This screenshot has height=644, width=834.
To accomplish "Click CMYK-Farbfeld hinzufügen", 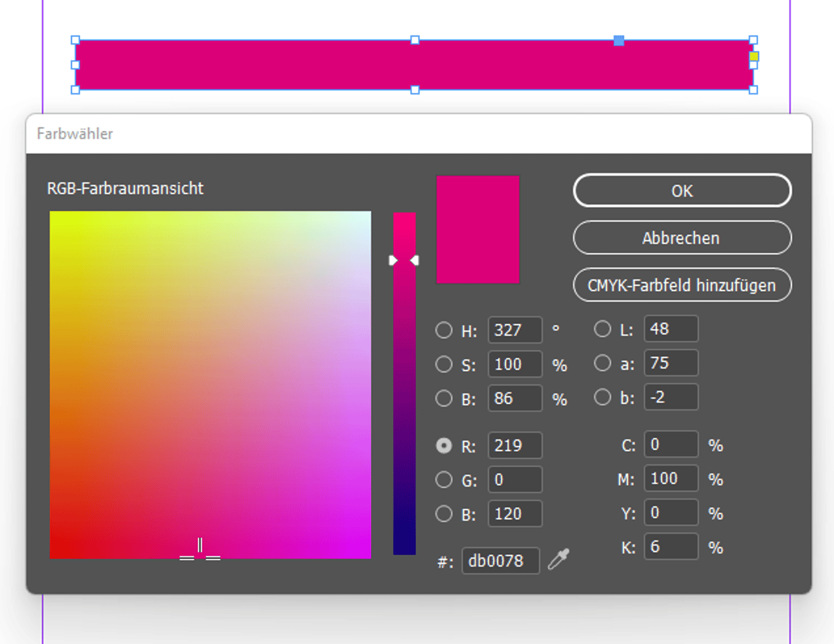I will (x=682, y=285).
